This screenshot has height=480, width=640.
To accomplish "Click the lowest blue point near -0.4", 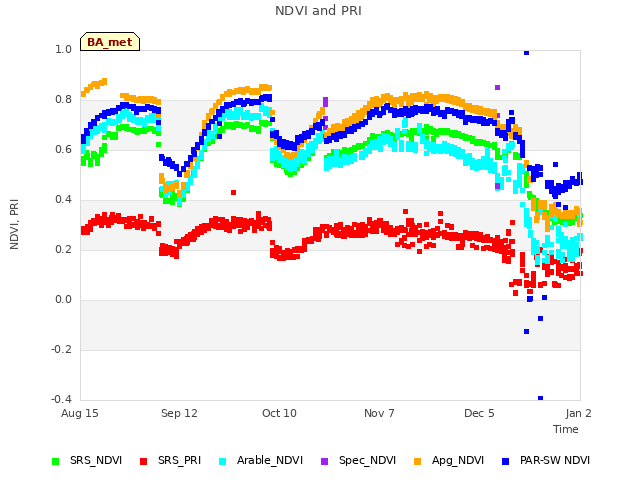I will [x=540, y=398].
